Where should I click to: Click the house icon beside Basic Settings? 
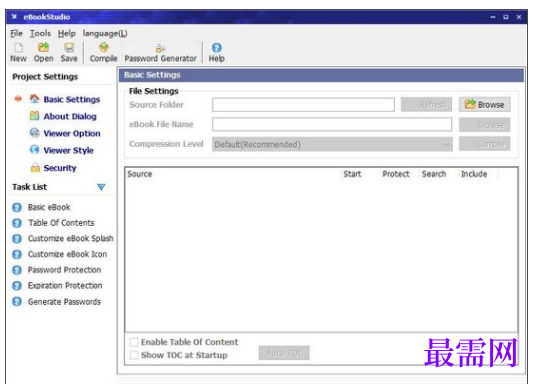tap(34, 99)
